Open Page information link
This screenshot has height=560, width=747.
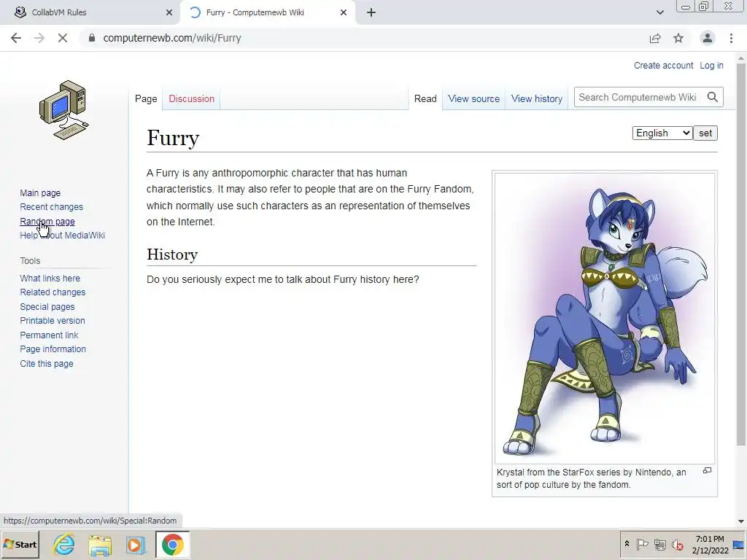click(x=53, y=349)
